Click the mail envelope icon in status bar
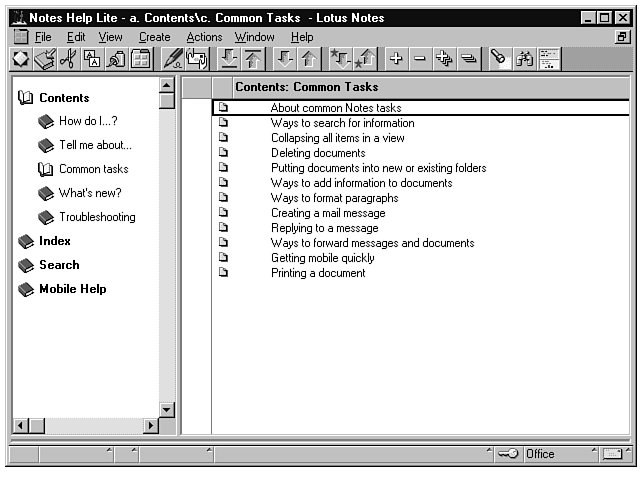The height and width of the screenshot is (480, 640). (x=612, y=454)
